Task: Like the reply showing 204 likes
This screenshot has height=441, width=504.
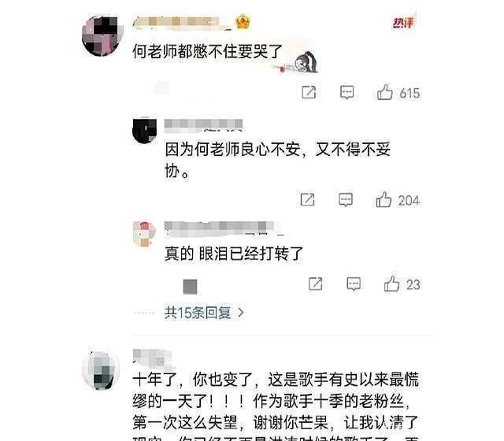Action: (x=384, y=199)
